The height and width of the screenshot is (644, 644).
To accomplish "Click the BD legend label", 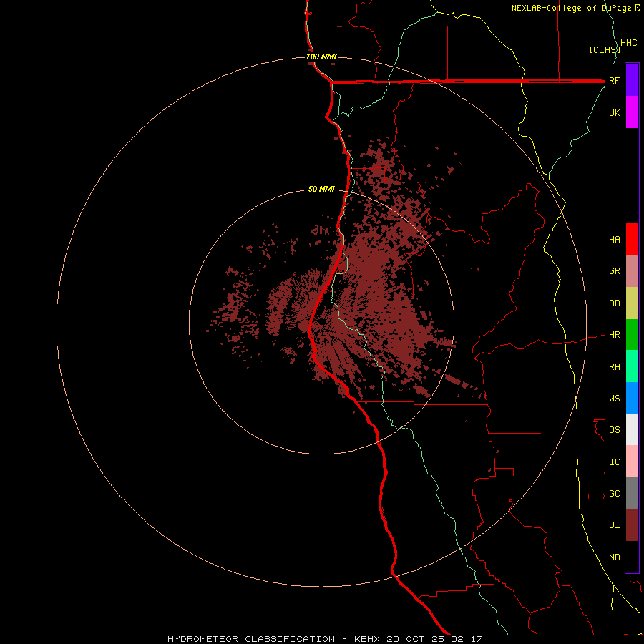I will (614, 303).
